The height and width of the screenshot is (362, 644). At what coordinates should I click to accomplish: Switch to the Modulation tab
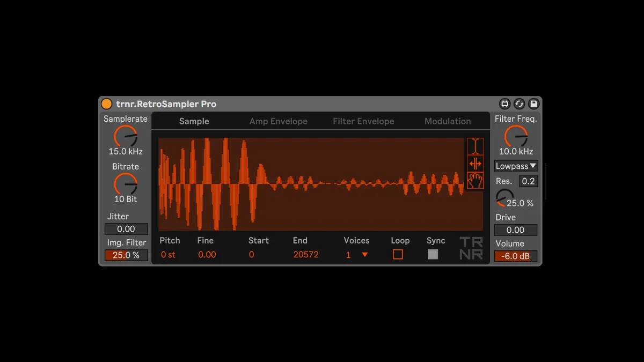[448, 121]
